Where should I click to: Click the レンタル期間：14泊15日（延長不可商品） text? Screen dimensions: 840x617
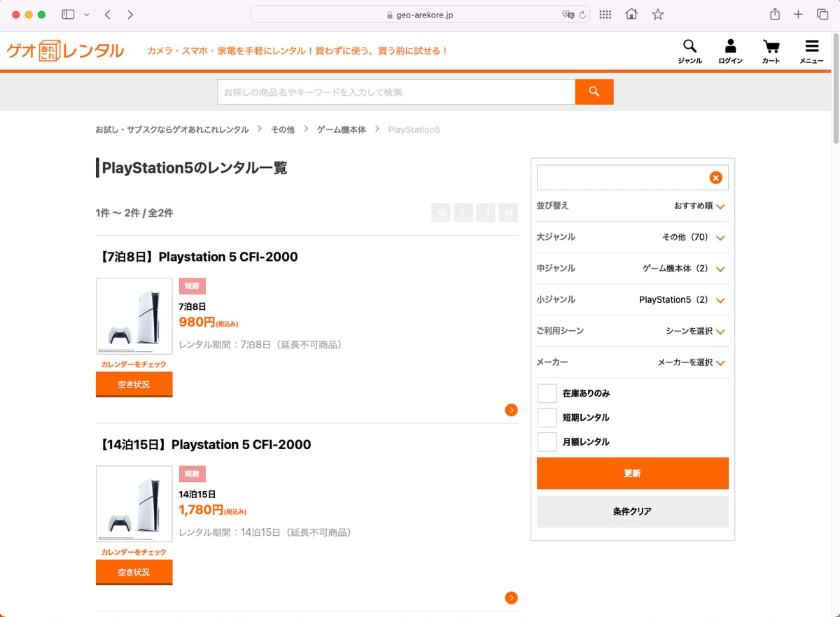[265, 532]
